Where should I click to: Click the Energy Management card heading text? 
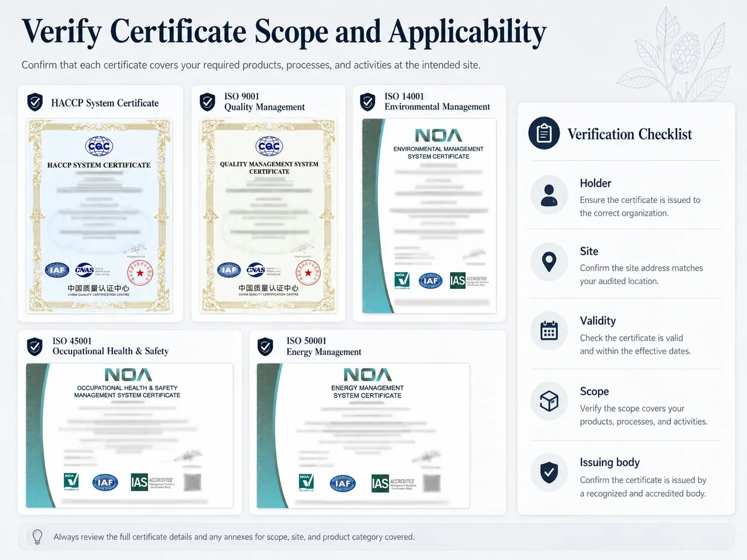point(324,352)
